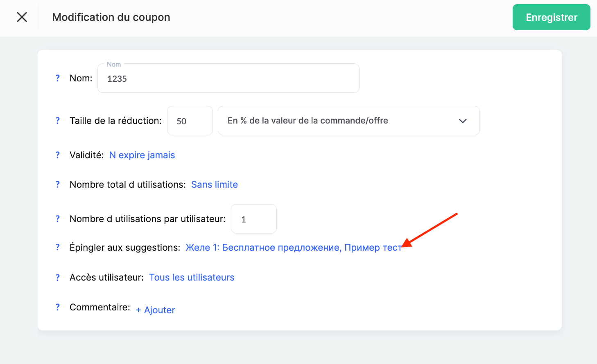The image size is (597, 364).
Task: Click the reduction size field showing 50
Action: [190, 121]
